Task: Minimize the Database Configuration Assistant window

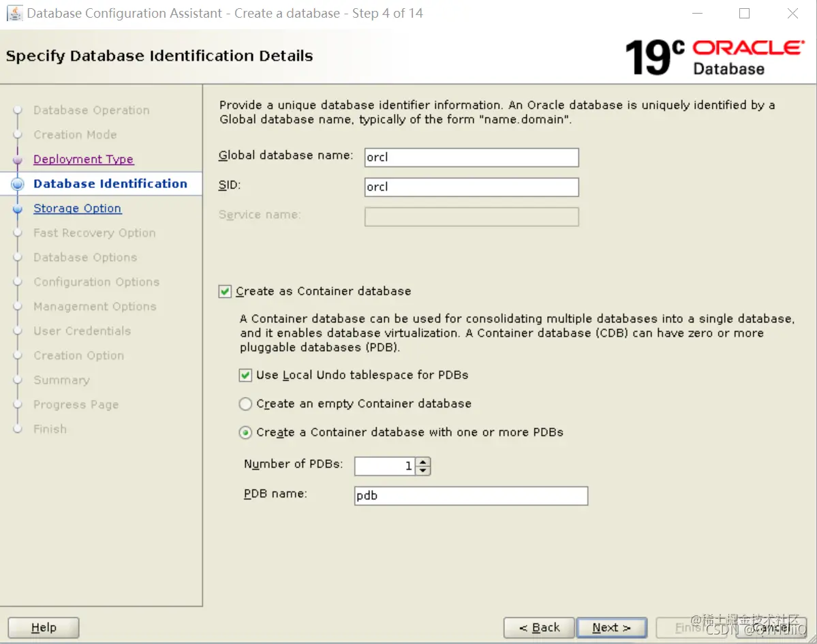Action: point(697,14)
